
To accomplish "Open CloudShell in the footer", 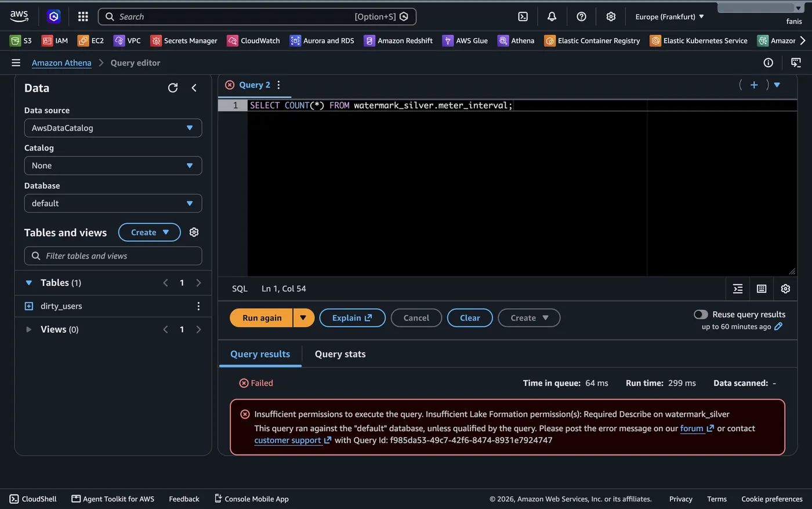I will point(33,499).
